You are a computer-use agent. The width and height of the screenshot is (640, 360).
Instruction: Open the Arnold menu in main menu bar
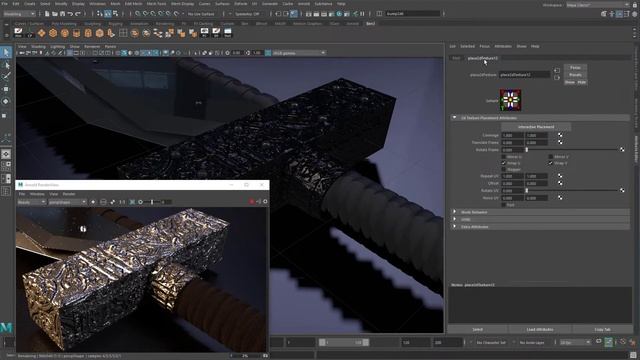coord(304,4)
